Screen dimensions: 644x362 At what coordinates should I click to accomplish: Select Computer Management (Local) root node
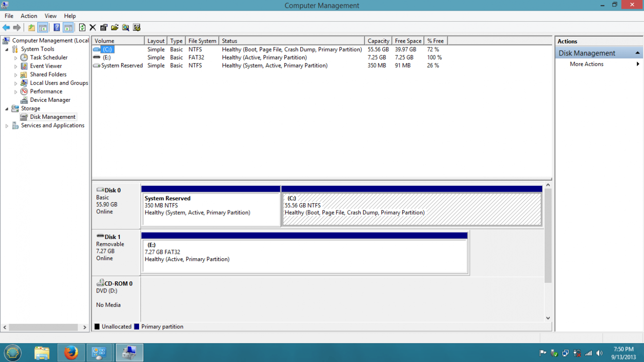[50, 41]
